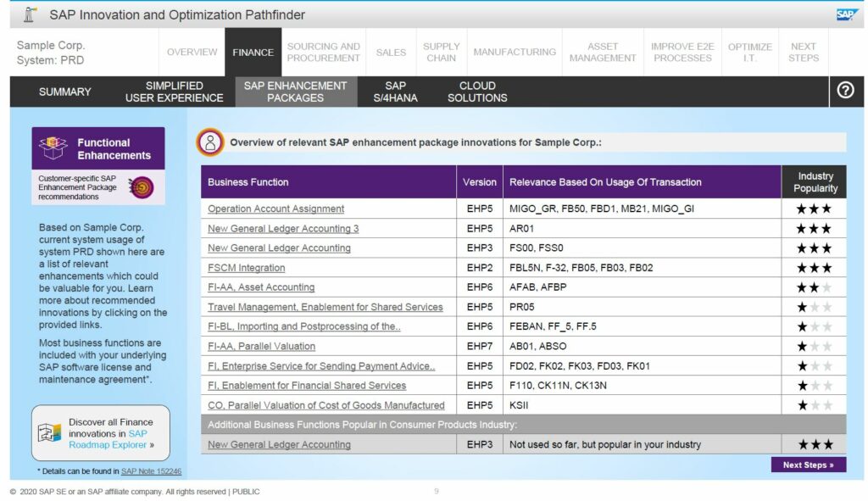Select the Finance tab
Viewport: 868px width, 501px height.
(253, 52)
